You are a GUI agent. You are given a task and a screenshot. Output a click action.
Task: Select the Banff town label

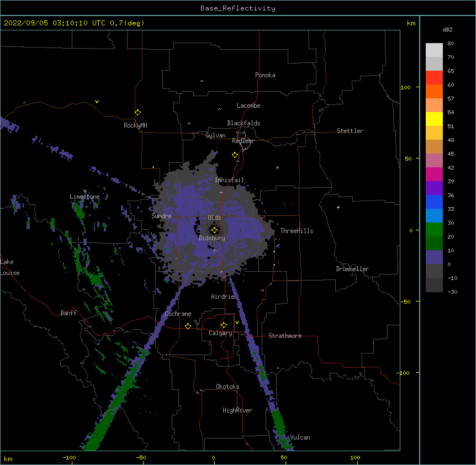68,313
